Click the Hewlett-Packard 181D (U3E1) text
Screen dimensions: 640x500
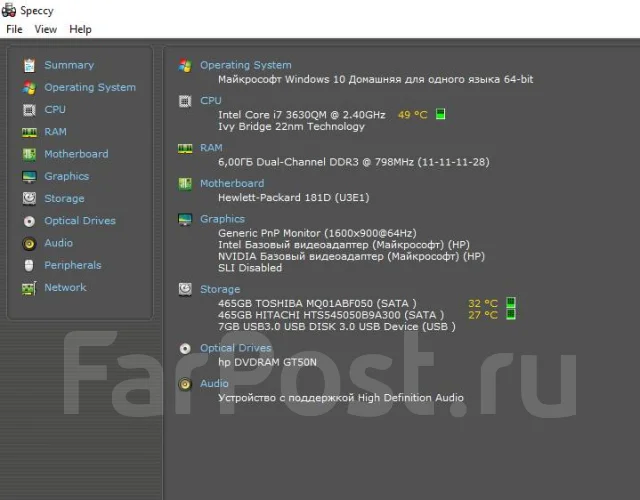pyautogui.click(x=293, y=198)
